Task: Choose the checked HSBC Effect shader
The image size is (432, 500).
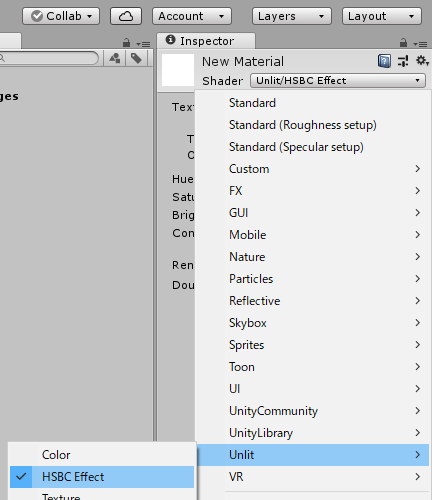Action: point(102,477)
